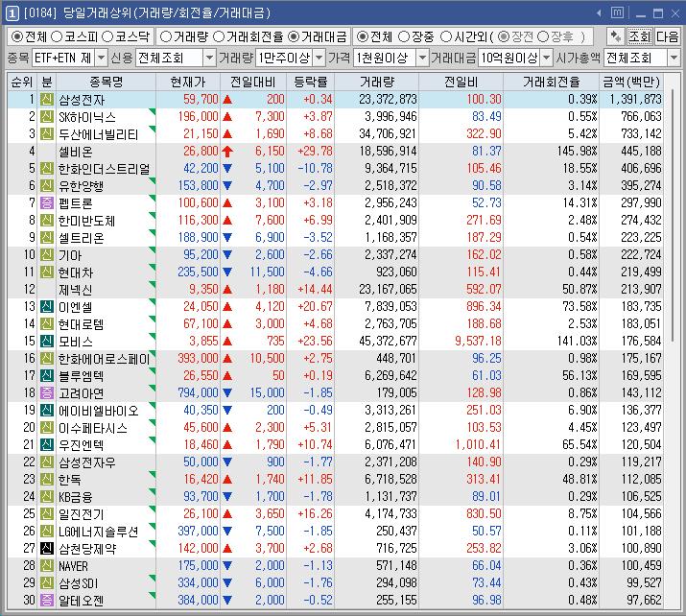Click the settings tool icon beside 조회
The height and width of the screenshot is (616, 686).
tap(616, 36)
